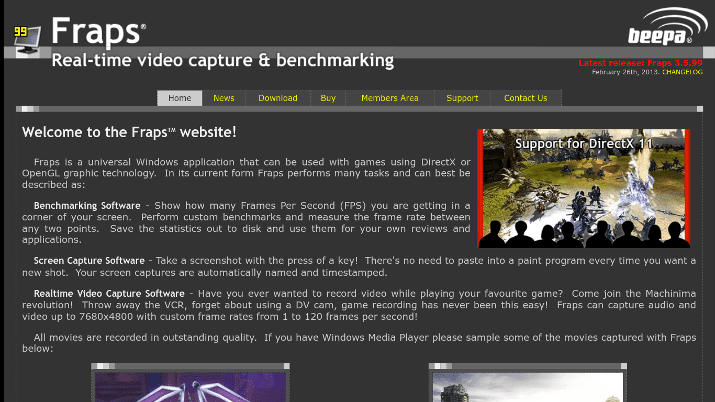Go to the Download tab
This screenshot has width=715, height=402.
click(x=278, y=98)
